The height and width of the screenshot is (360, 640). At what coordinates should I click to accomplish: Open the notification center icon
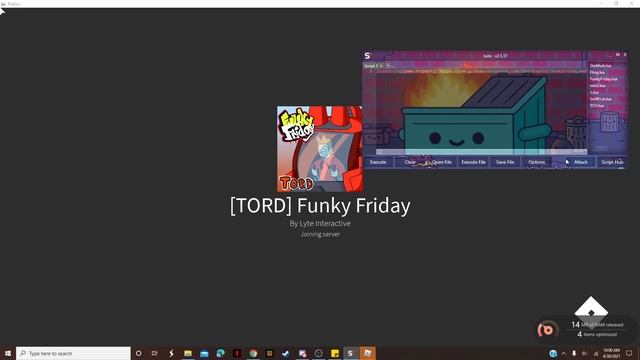tap(629, 353)
